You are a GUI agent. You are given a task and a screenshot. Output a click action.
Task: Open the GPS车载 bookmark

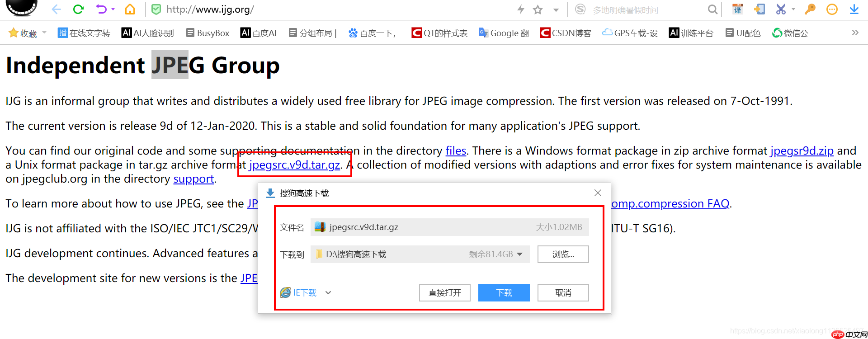[630, 33]
